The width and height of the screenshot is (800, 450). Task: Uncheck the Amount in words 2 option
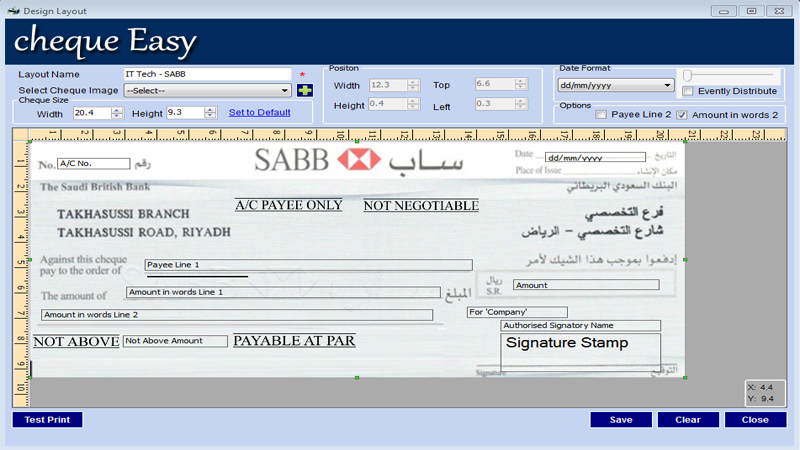pos(682,115)
